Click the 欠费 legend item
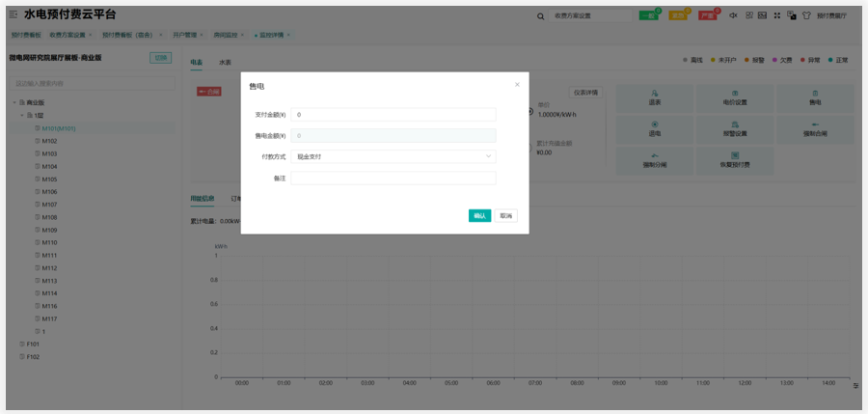This screenshot has width=868, height=414. [x=782, y=60]
